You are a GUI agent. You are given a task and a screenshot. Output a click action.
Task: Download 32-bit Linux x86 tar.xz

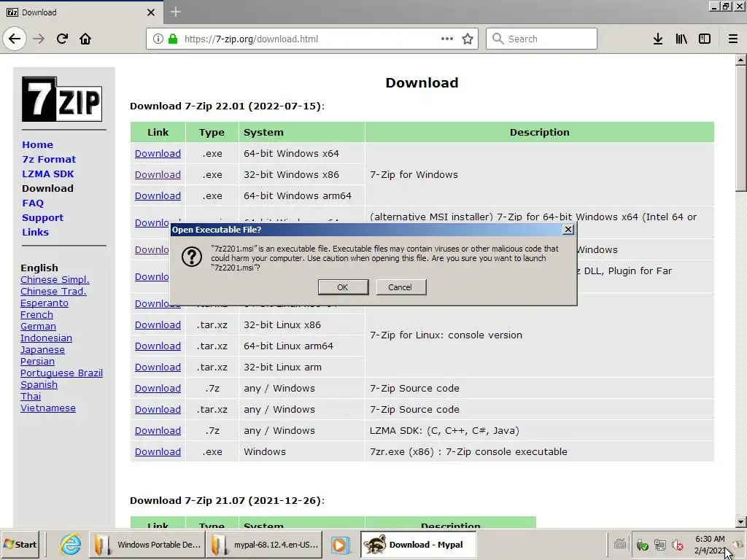[x=158, y=324]
